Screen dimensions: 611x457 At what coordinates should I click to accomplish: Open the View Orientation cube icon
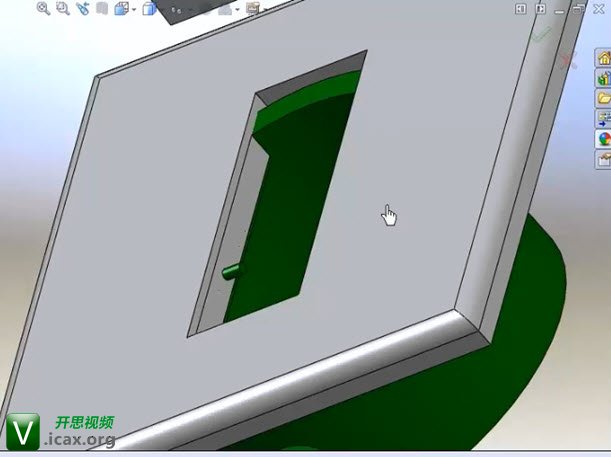(x=121, y=8)
